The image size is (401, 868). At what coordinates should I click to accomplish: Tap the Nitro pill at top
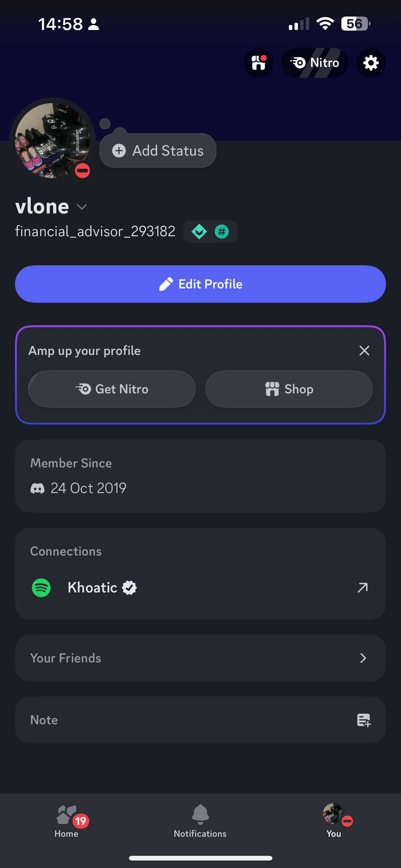click(x=314, y=63)
